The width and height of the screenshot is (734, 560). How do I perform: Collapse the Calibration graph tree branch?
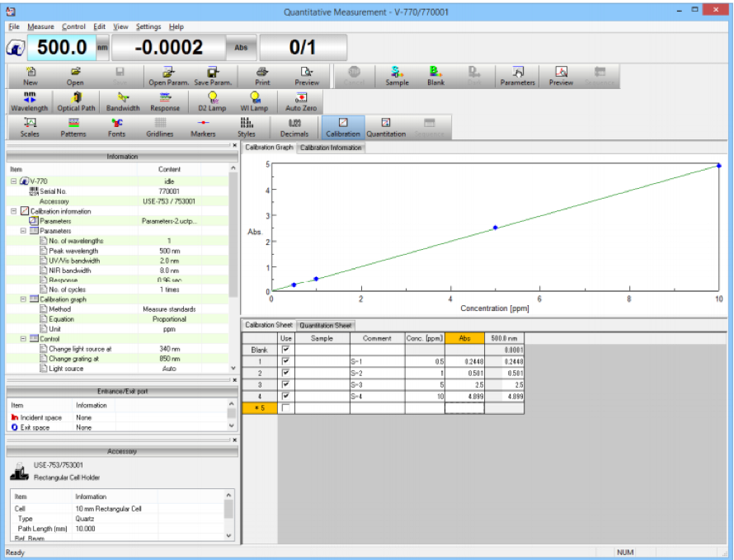tap(22, 299)
